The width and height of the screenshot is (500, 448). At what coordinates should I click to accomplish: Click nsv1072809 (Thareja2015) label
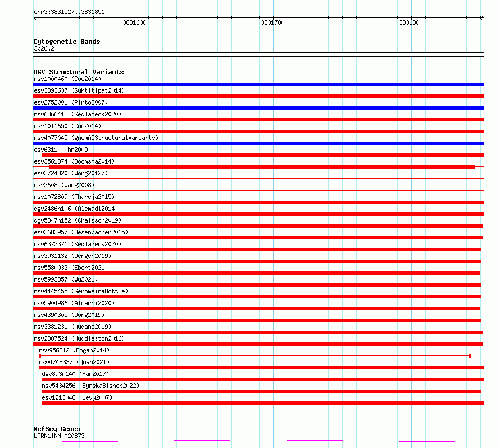pyautogui.click(x=74, y=197)
